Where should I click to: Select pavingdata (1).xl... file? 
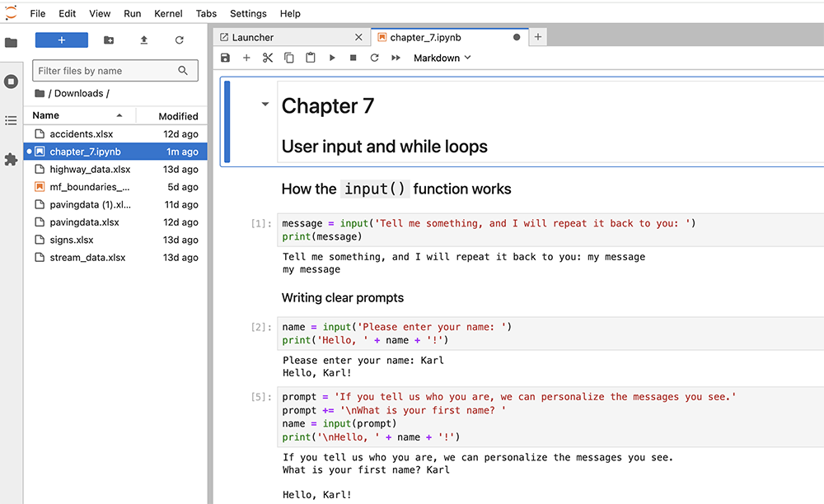pos(115,205)
